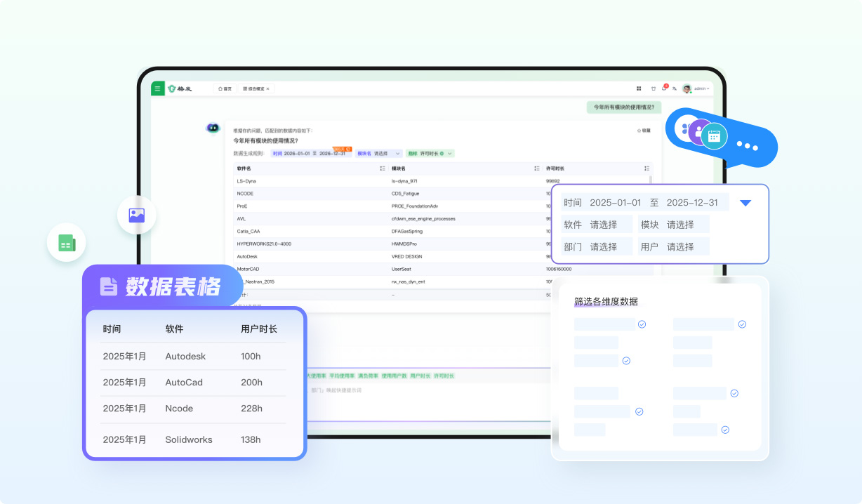Click the grid apps icon in header
The image size is (862, 504).
[639, 88]
